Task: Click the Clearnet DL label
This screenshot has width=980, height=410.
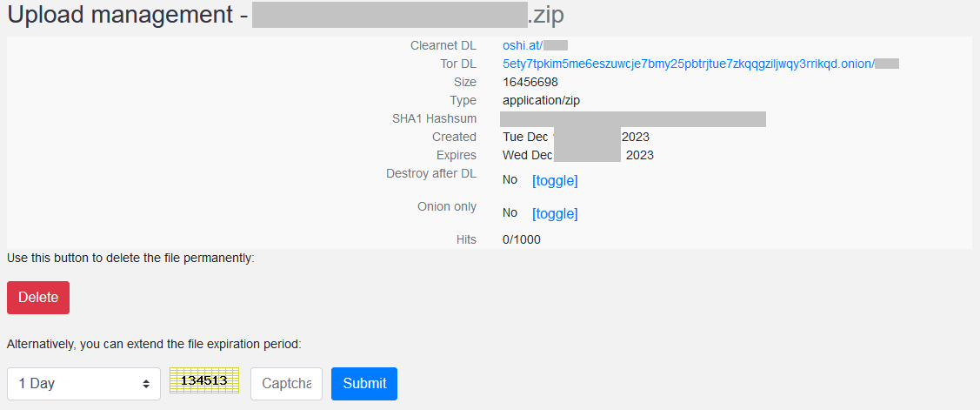Action: (x=443, y=45)
